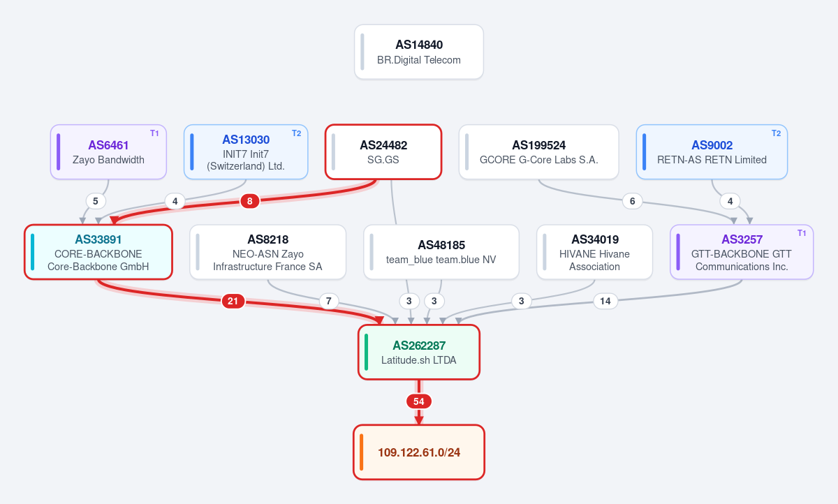Click the AS6461 Zayo Bandwidth node
Screen dimensions: 838x504
coord(108,152)
